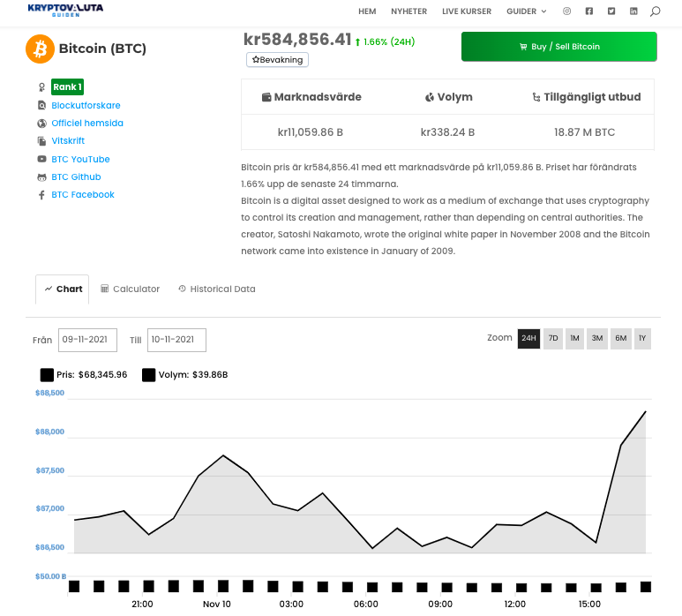Screen dimensions: 682x616
Task: Click the supply icon beside Tillgängligt utbud
Action: (536, 97)
